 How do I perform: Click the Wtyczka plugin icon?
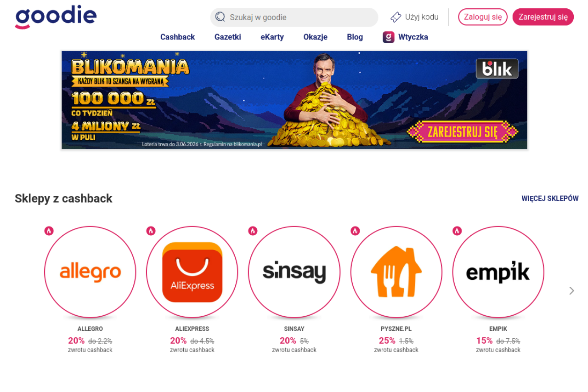[x=389, y=37]
